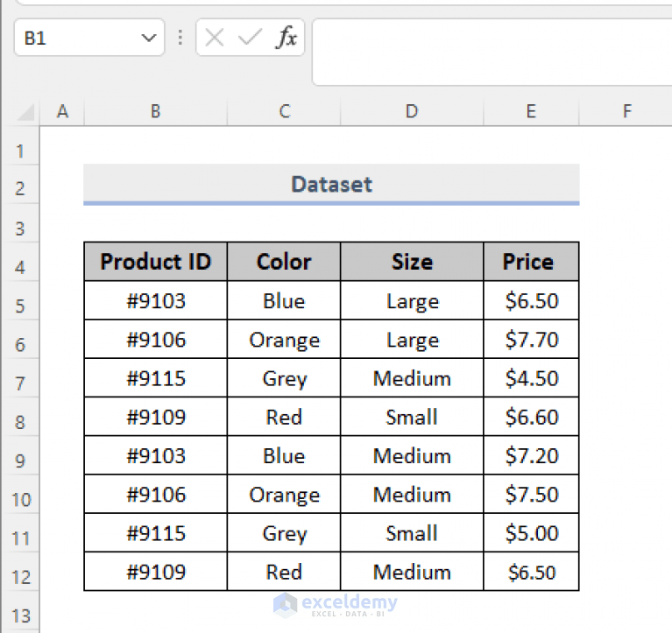Select cell Small in row 8
This screenshot has height=633, width=672.
point(412,417)
